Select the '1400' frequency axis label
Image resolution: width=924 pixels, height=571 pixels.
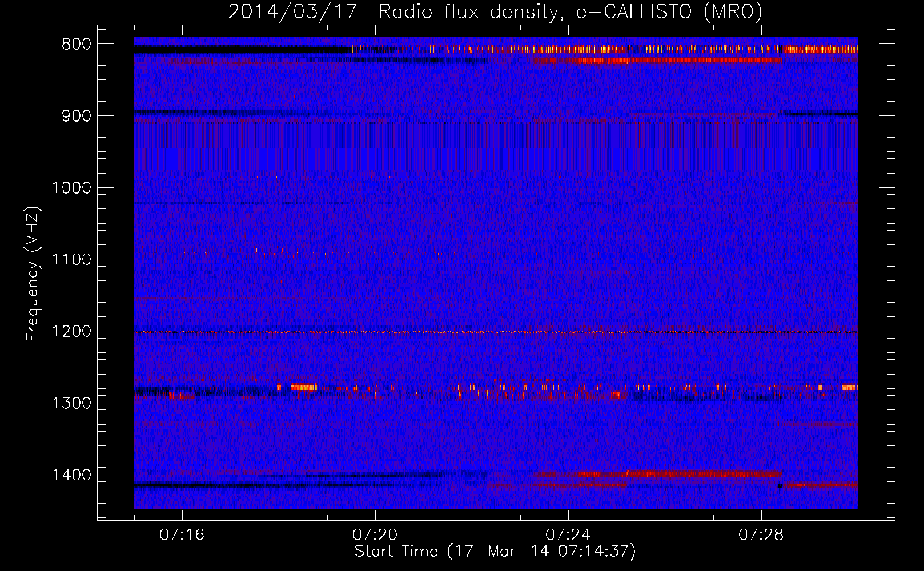(71, 475)
